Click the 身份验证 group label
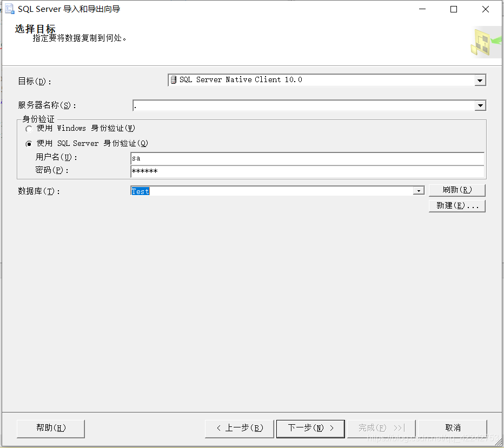Image resolution: width=504 pixels, height=448 pixels. point(38,118)
